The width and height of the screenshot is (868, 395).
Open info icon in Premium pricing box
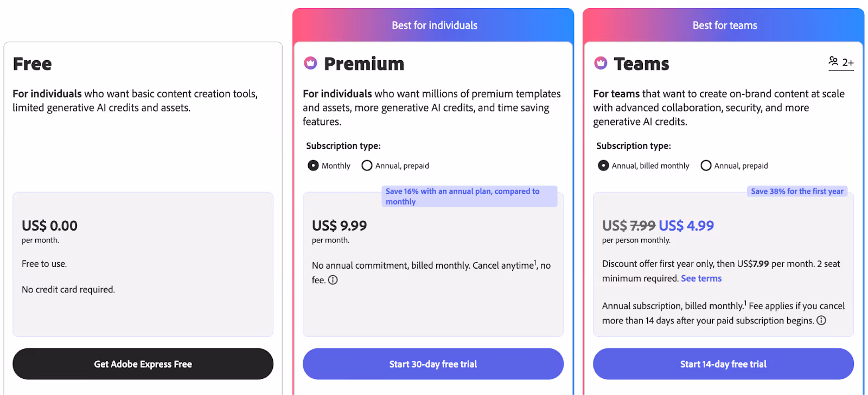[x=333, y=280]
